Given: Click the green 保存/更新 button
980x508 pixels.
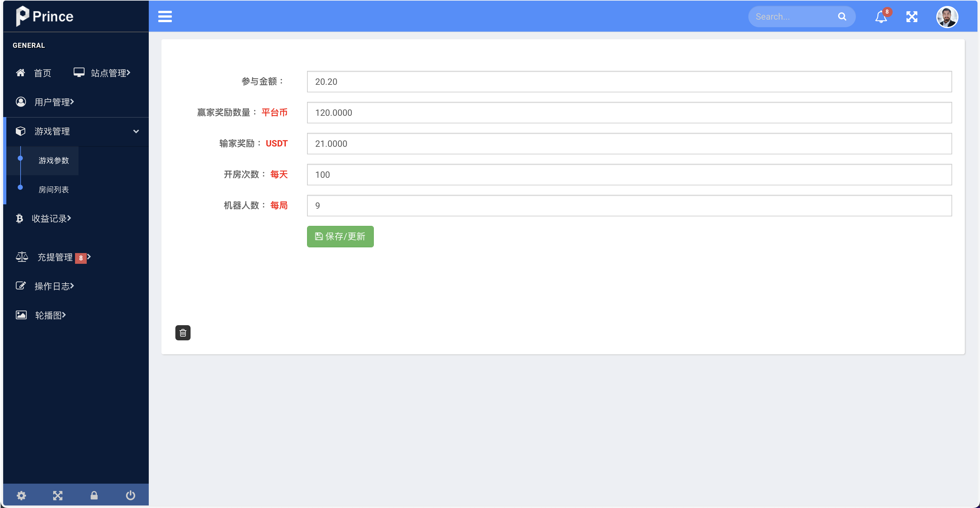Looking at the screenshot, I should (x=340, y=236).
